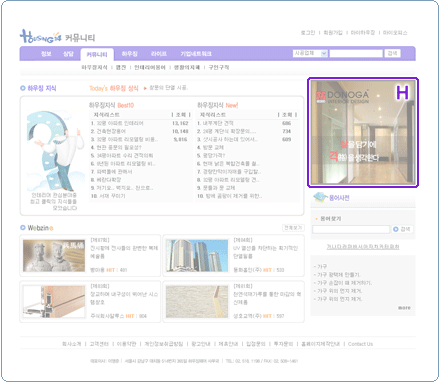Click the circle icon beside 하우징 지식 heading
This screenshot has height=382, width=440.
[x=23, y=88]
